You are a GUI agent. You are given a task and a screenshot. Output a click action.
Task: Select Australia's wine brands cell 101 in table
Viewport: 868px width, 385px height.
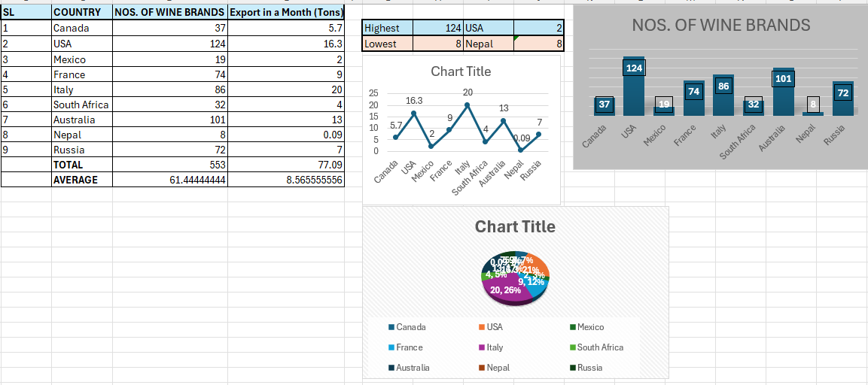170,120
